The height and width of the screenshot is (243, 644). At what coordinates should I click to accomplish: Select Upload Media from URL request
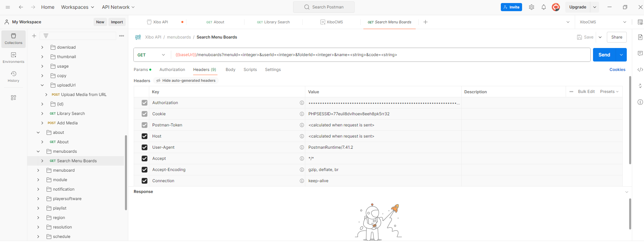84,95
